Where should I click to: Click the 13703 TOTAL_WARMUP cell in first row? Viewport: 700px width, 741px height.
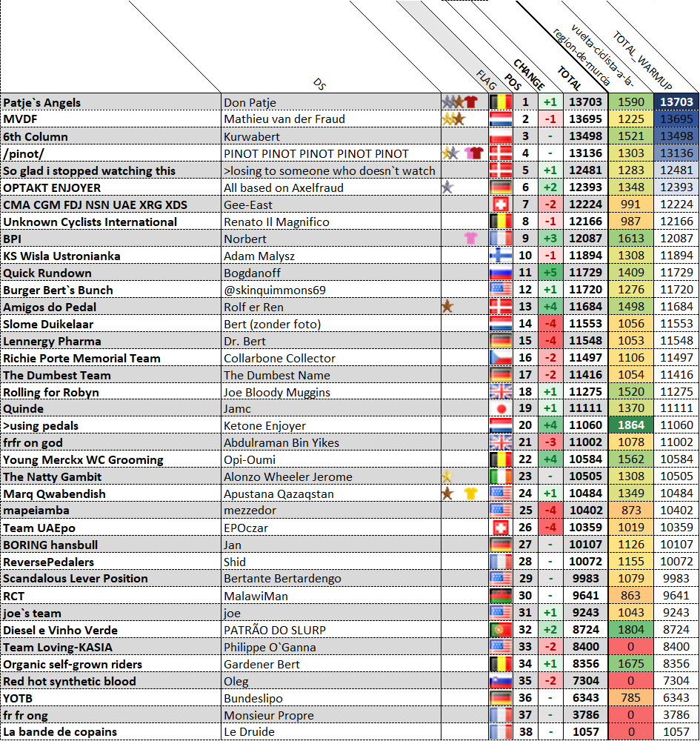(x=676, y=102)
